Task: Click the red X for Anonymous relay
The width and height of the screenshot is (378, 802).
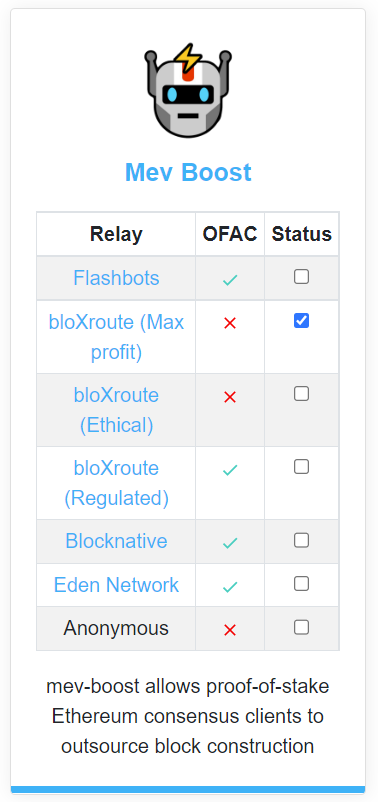Action: [x=230, y=630]
